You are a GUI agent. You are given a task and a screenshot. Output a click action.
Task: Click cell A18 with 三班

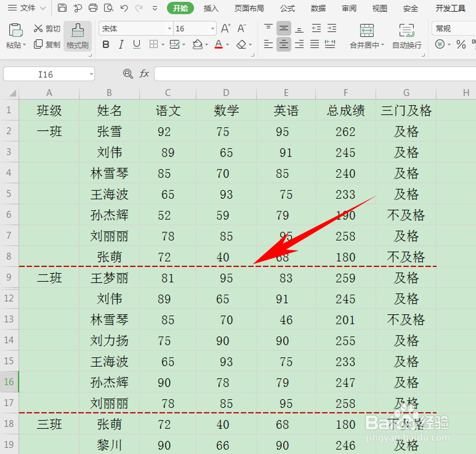click(49, 424)
